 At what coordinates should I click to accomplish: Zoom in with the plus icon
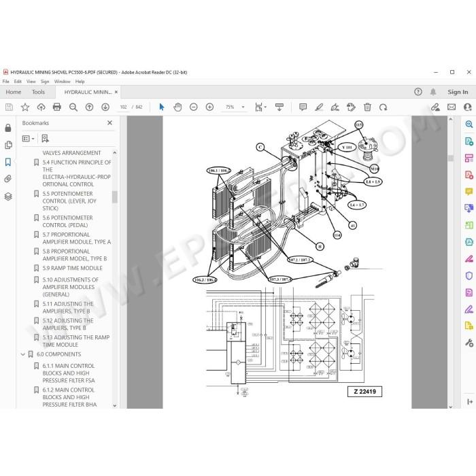click(209, 107)
